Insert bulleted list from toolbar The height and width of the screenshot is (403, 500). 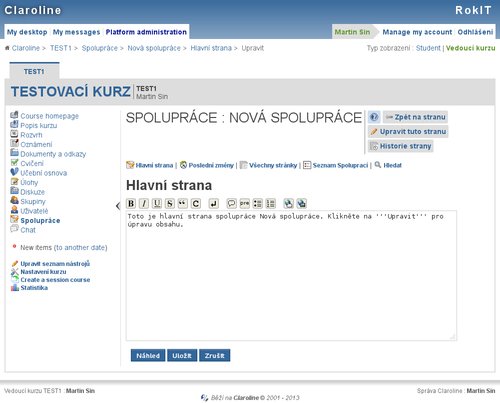(x=257, y=203)
